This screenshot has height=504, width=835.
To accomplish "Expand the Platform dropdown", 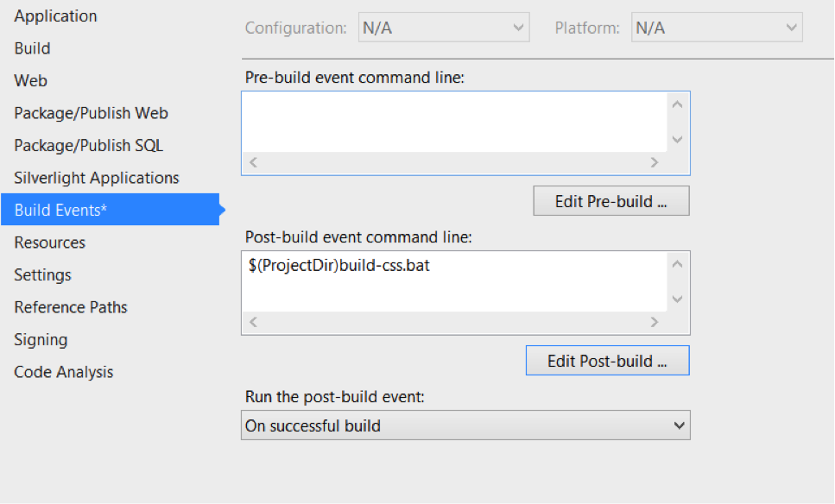I will [x=717, y=28].
